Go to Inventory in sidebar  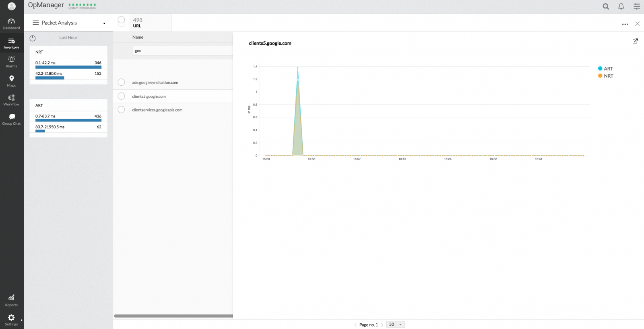click(11, 43)
